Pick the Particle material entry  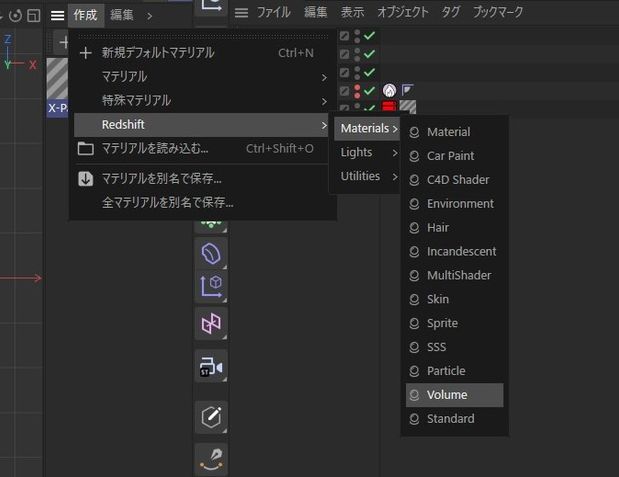pos(454,371)
